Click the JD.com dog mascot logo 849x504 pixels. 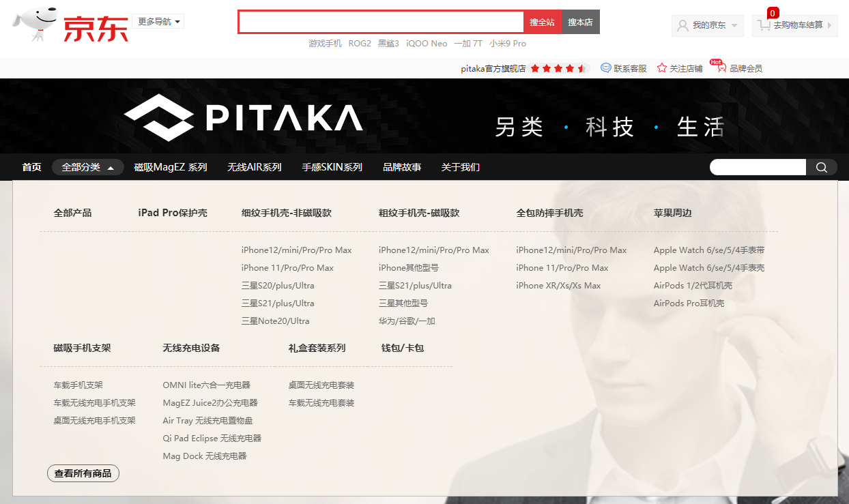pos(34,26)
